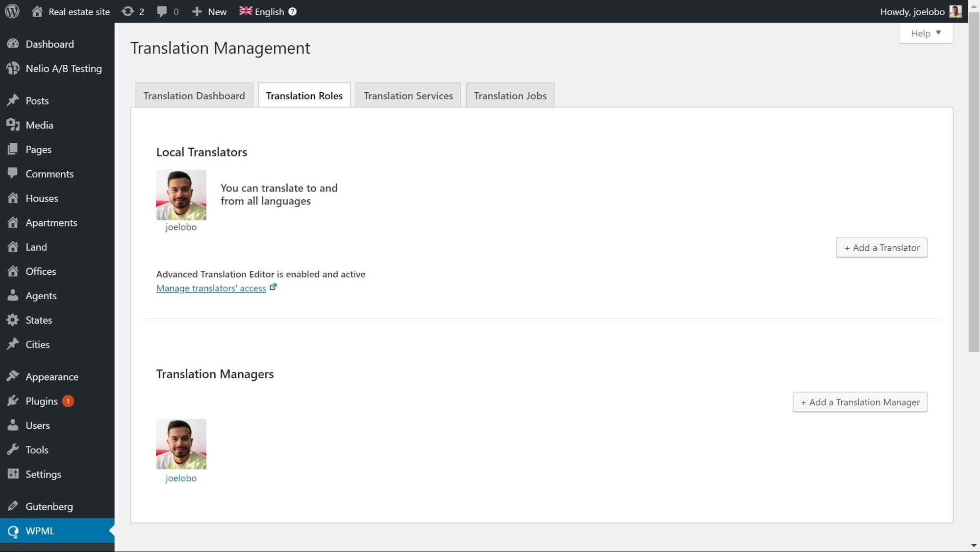Click the Add a Translator button
Image resolution: width=980 pixels, height=552 pixels.
881,248
